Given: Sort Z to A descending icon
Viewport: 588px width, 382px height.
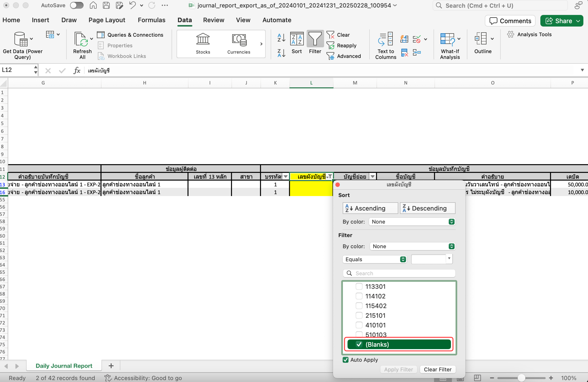Looking at the screenshot, I should [281, 53].
